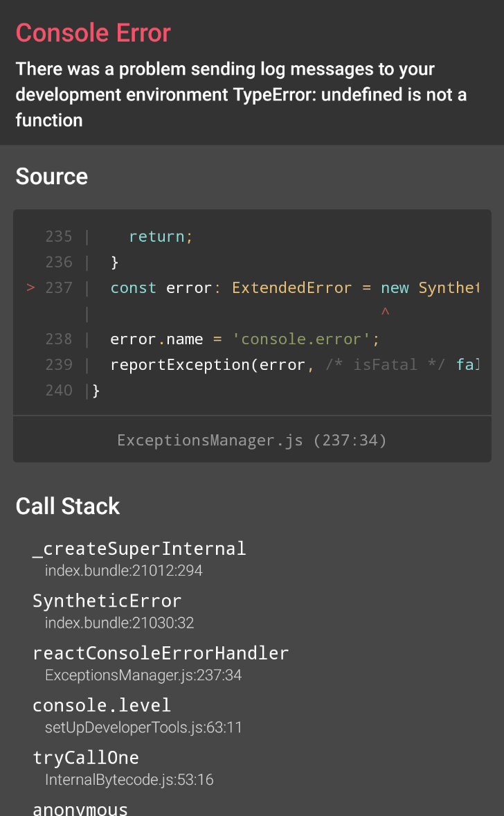Viewport: 504px width, 816px height.
Task: Click the line number 240 gutter entry
Action: point(59,390)
